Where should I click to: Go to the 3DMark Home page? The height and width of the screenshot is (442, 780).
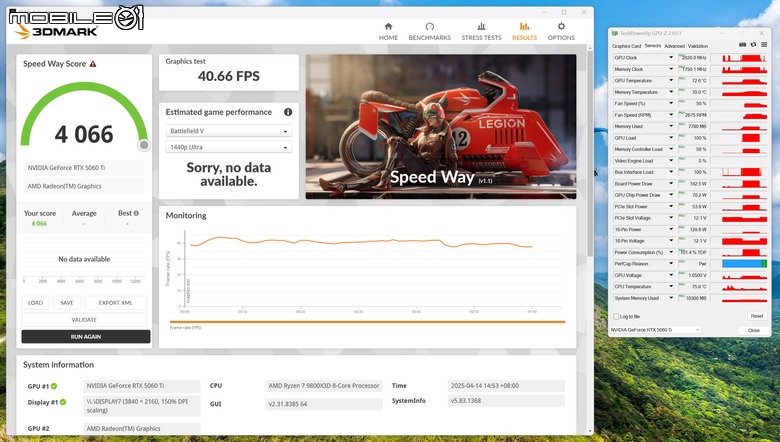point(388,31)
